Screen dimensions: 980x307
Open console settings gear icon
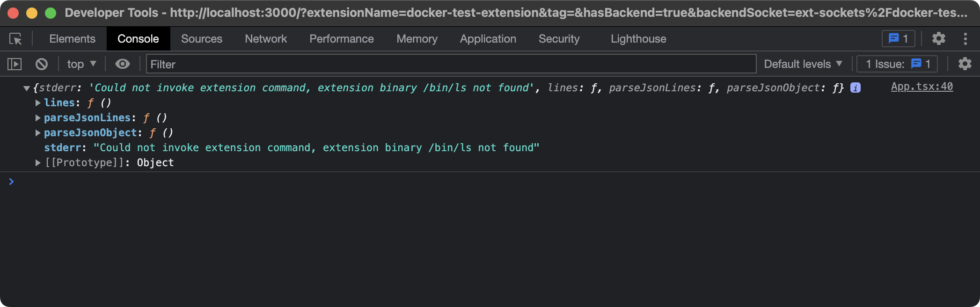pos(965,64)
